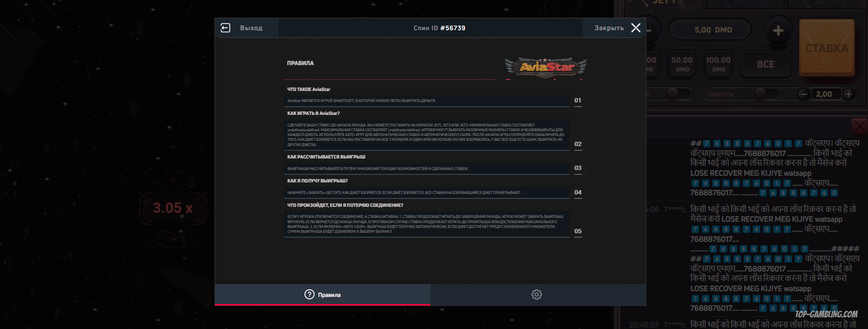Click the exit arrow icon next to Выход

(225, 28)
